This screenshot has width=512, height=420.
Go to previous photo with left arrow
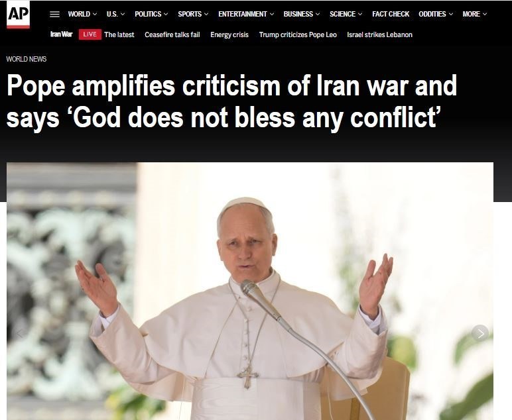click(20, 333)
